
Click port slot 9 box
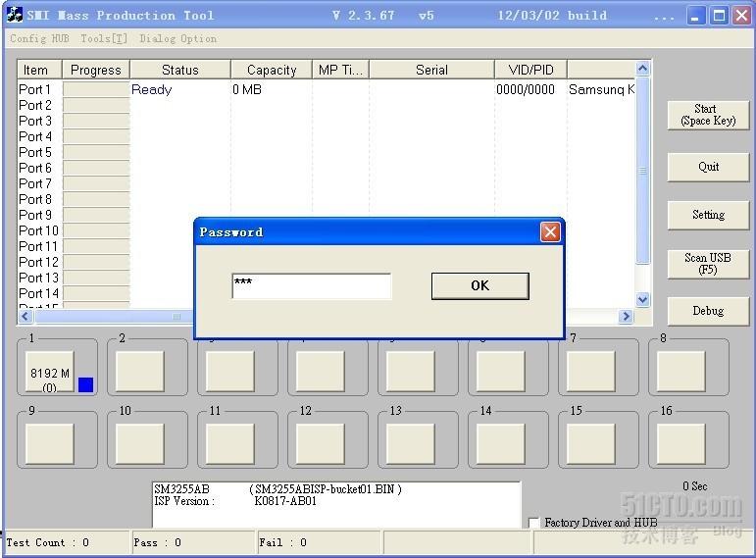click(x=49, y=443)
